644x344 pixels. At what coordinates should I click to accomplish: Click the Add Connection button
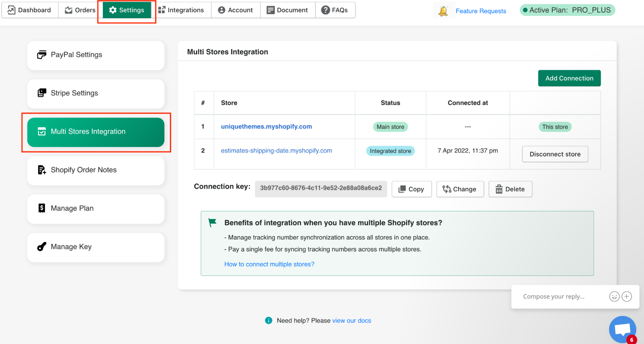pyautogui.click(x=569, y=78)
